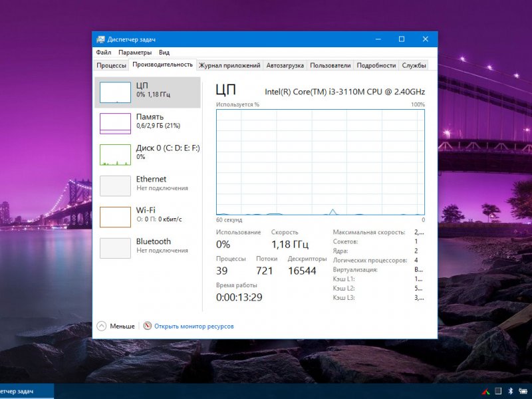The height and width of the screenshot is (399, 532).
Task: Collapse details with the Меньше button
Action: pyautogui.click(x=116, y=326)
